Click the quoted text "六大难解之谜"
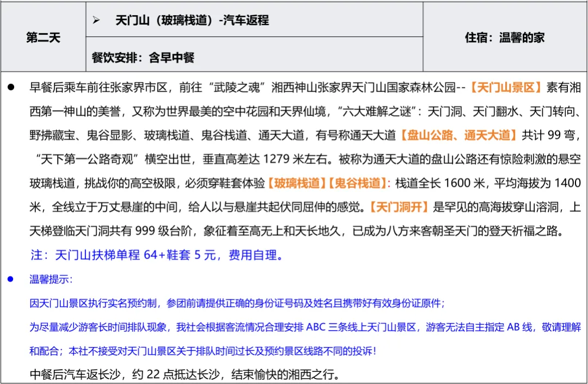588x384 pixels. click(378, 111)
